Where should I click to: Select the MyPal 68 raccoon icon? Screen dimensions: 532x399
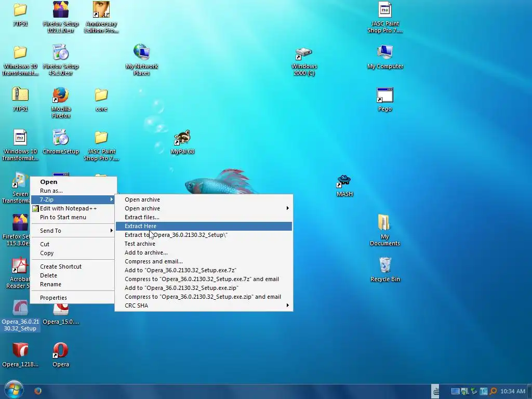click(x=182, y=137)
